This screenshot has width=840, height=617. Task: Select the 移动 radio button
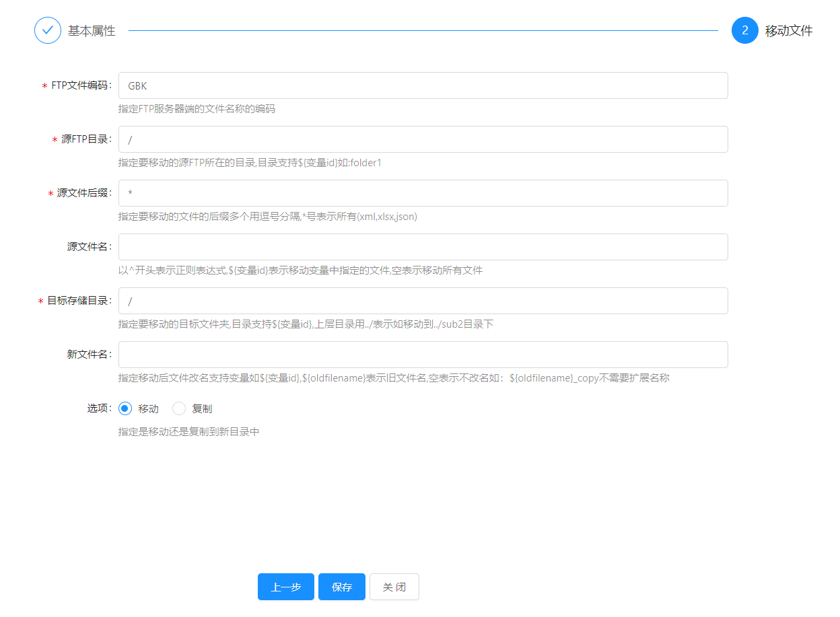(x=125, y=408)
